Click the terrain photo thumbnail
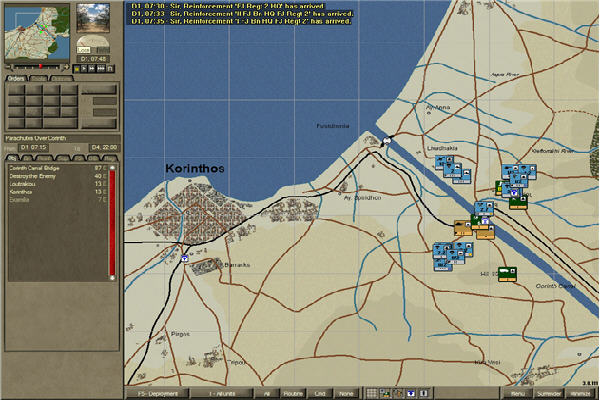Screen dimensions: 600x400 93,18
